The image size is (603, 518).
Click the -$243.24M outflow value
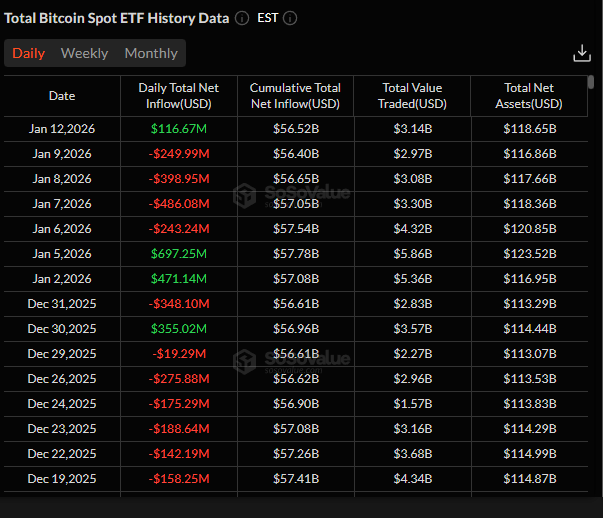point(179,229)
